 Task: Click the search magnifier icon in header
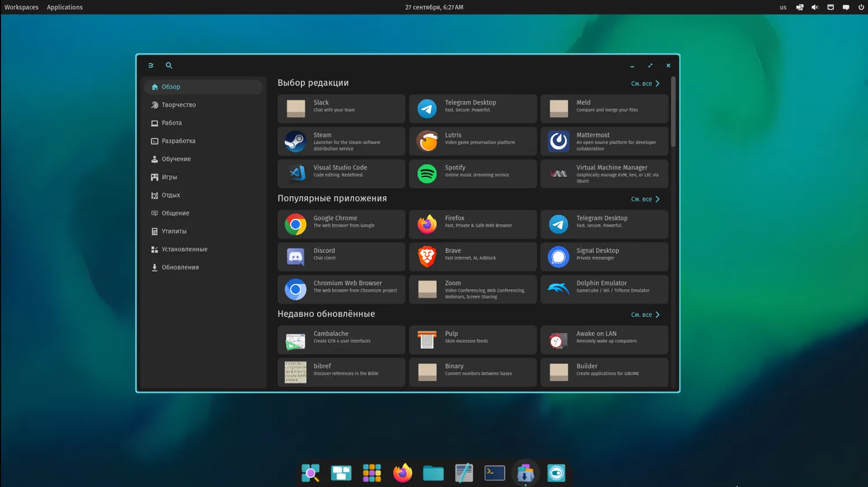coord(169,66)
